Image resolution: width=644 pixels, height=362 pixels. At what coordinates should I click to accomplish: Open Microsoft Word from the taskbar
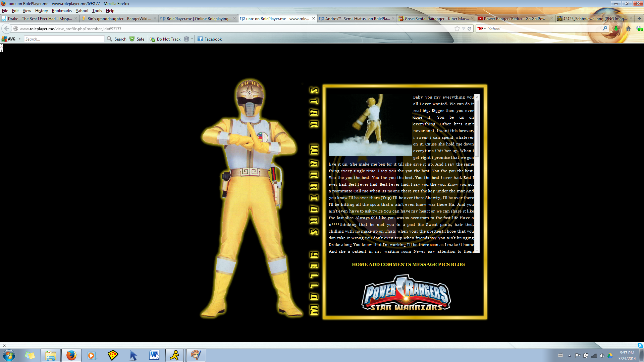[x=154, y=355]
